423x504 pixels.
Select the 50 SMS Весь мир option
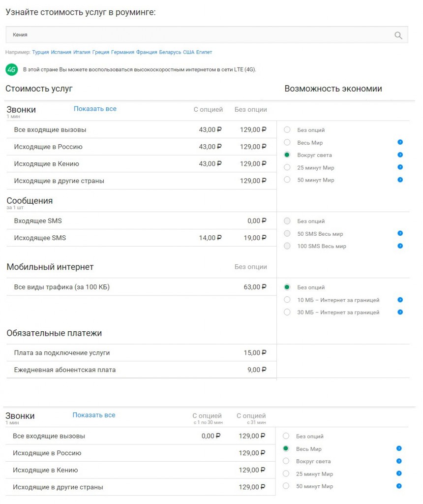point(287,234)
